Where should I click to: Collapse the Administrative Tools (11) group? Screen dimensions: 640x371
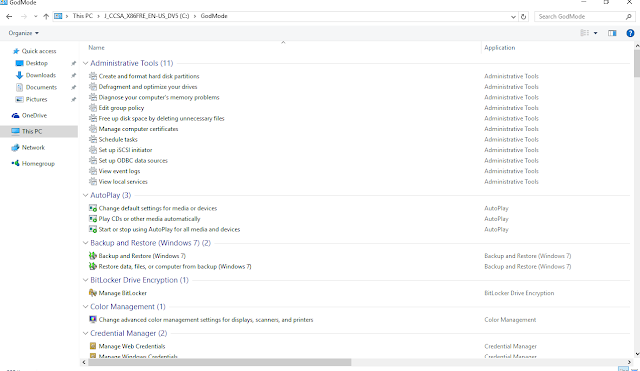coord(85,63)
